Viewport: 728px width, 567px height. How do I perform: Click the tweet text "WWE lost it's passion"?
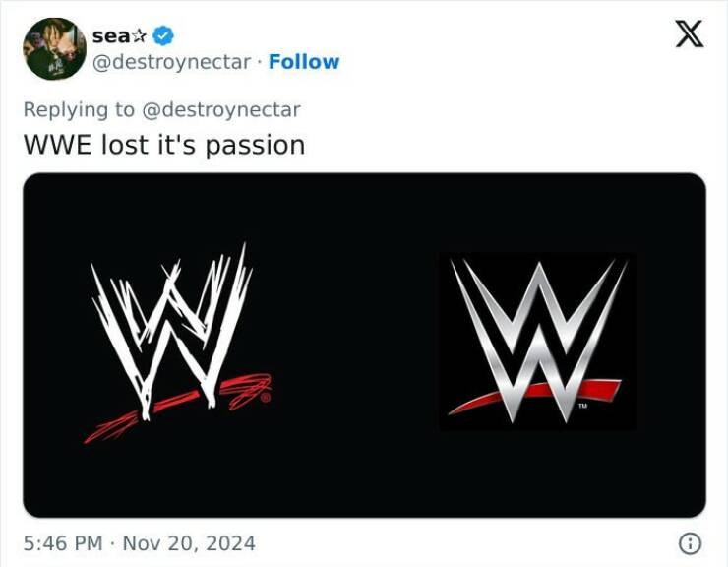tap(163, 145)
